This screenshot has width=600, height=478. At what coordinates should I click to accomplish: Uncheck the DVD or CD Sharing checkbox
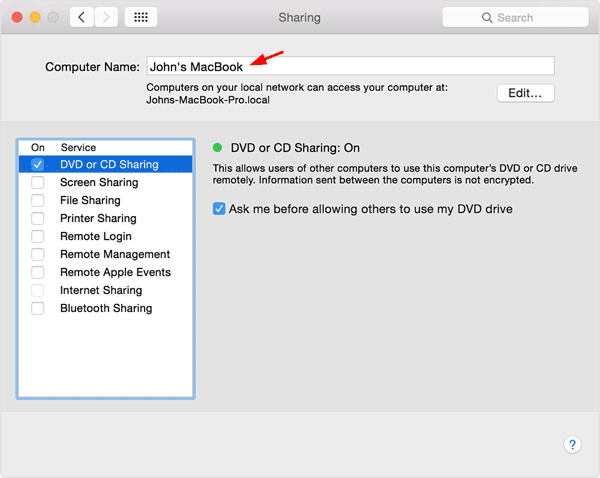[38, 165]
